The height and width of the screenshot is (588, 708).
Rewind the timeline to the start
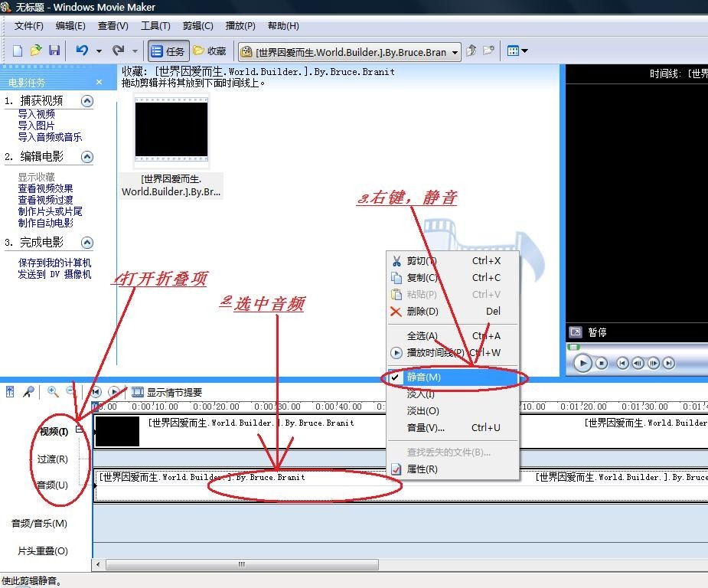tap(95, 391)
